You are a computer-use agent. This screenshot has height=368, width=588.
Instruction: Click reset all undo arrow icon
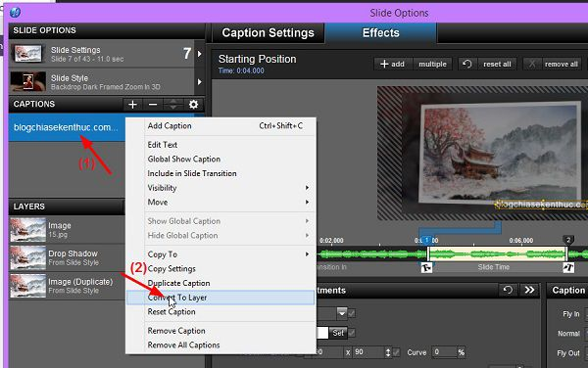tap(466, 64)
